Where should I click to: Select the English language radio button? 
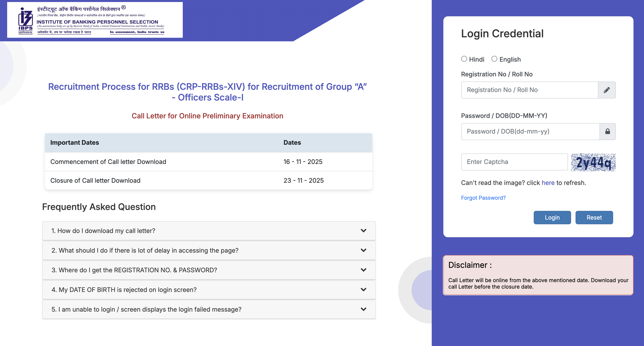[x=494, y=59]
